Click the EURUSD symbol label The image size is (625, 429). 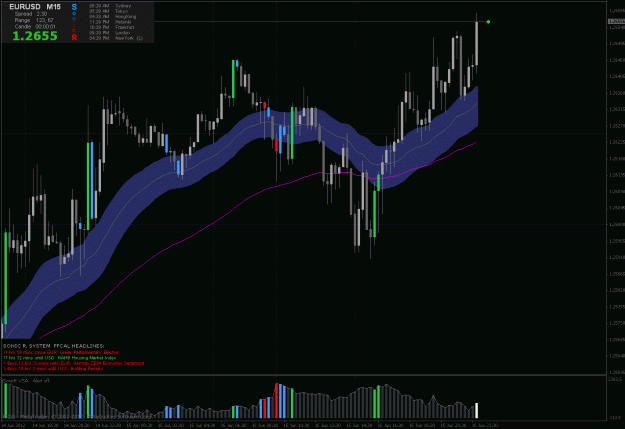[x=25, y=7]
